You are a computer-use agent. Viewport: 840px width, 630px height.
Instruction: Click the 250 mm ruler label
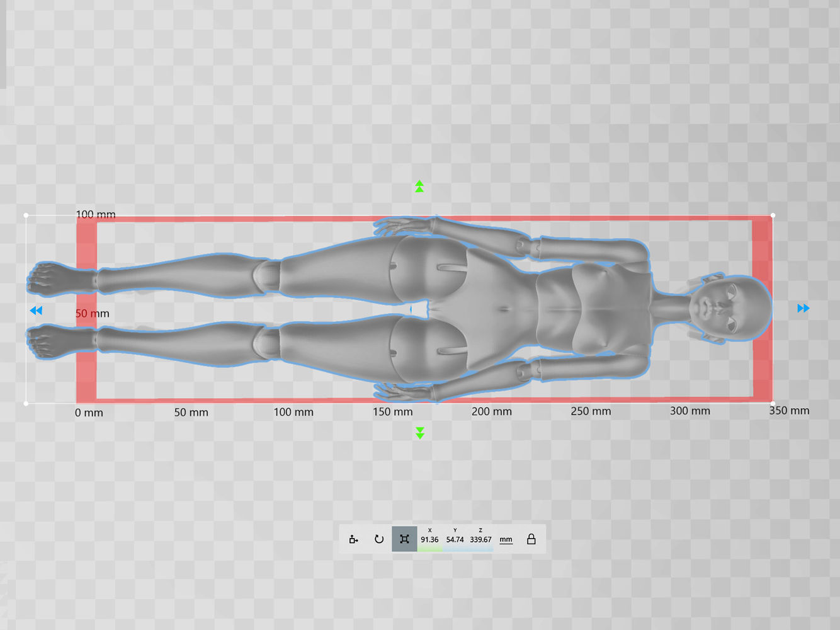click(591, 411)
